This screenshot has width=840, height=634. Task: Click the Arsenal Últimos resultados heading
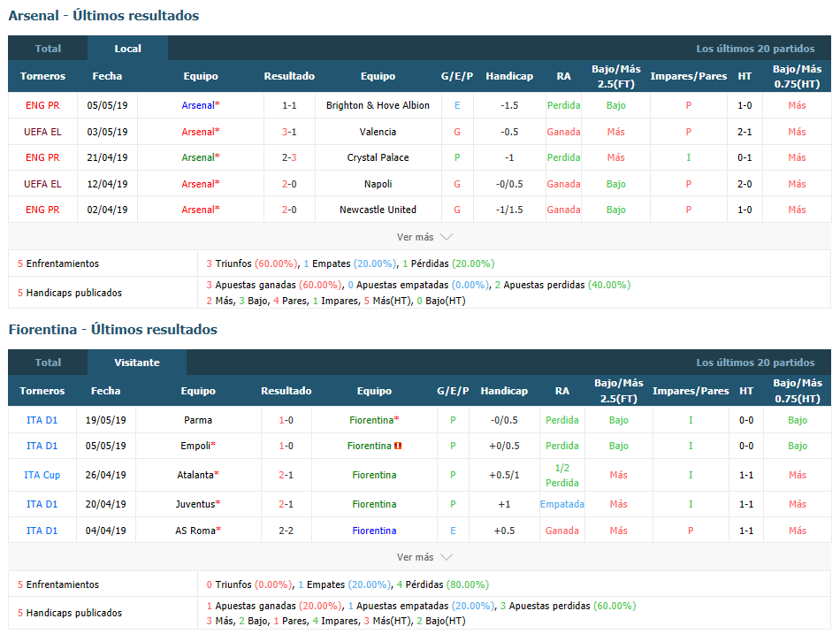coord(103,16)
